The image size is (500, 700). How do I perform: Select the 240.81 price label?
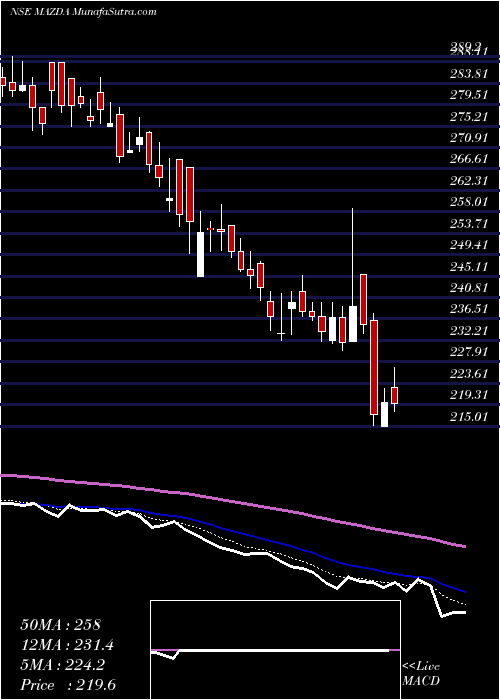click(x=468, y=288)
